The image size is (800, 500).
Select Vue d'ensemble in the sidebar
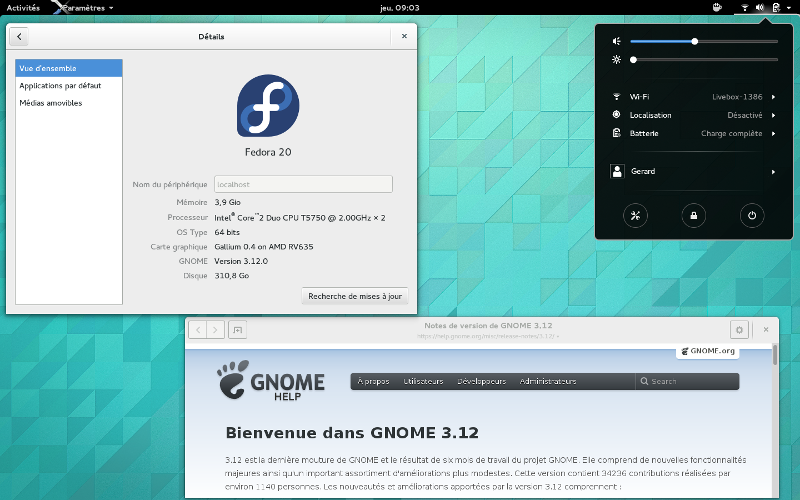pos(69,68)
